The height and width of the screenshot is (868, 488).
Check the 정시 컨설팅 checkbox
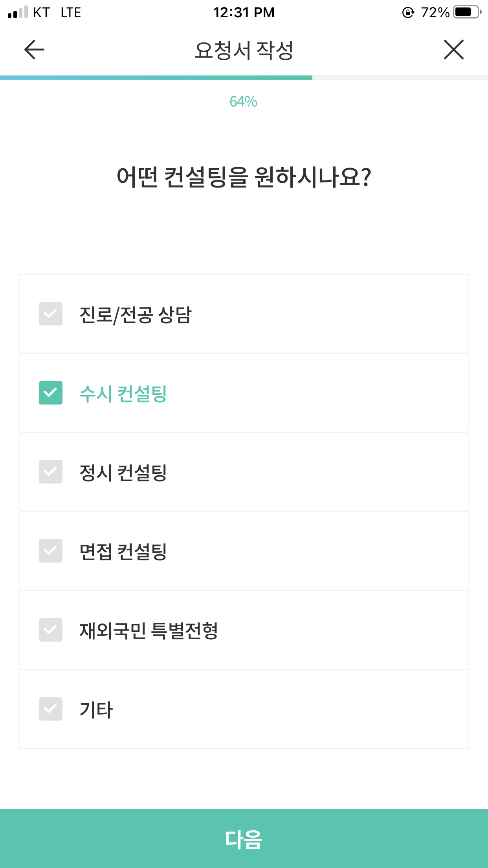(x=51, y=472)
